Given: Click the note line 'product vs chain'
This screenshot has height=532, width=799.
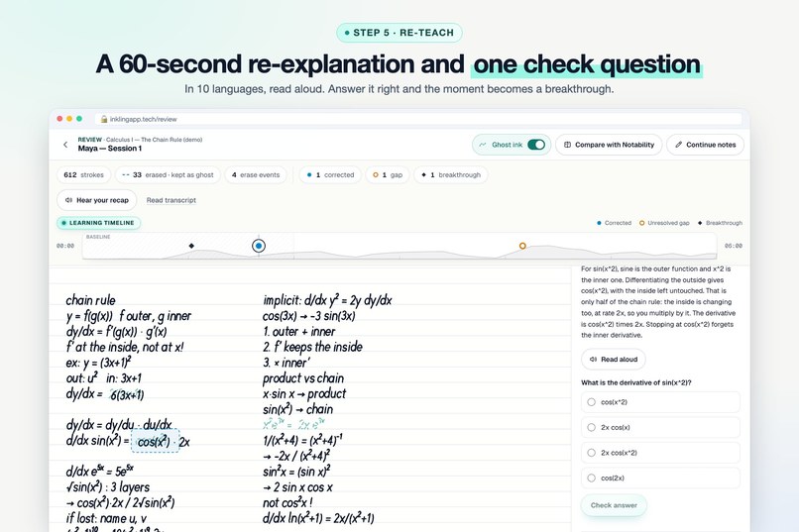Looking at the screenshot, I should (x=303, y=378).
